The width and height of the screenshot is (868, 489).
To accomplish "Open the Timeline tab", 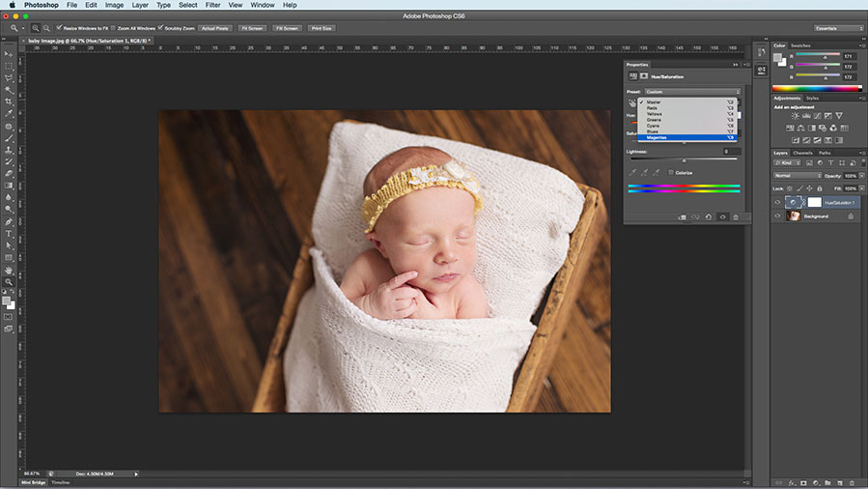I will click(60, 482).
